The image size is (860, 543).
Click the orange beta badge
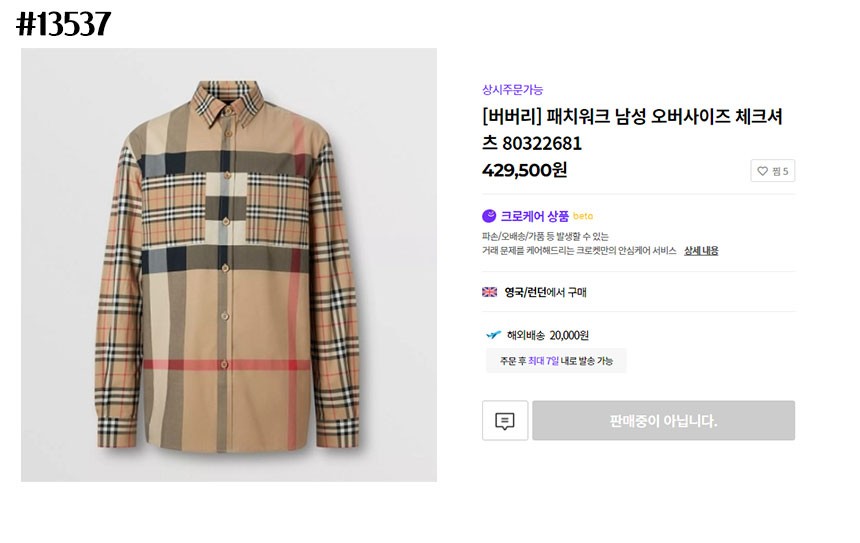click(583, 216)
